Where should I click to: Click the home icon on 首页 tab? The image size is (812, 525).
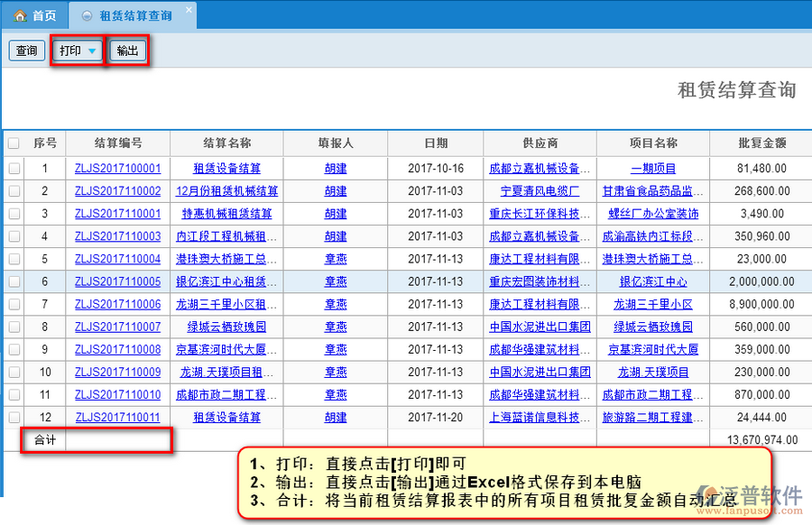[20, 15]
